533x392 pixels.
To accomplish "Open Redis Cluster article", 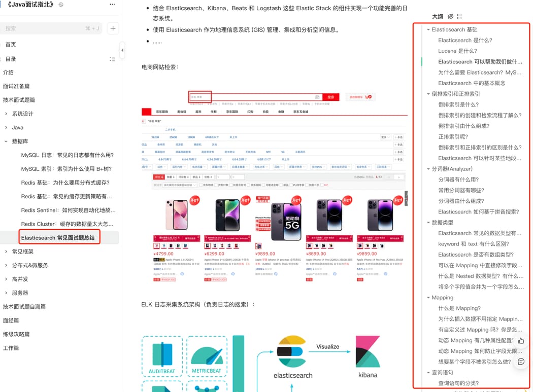I will pos(67,224).
